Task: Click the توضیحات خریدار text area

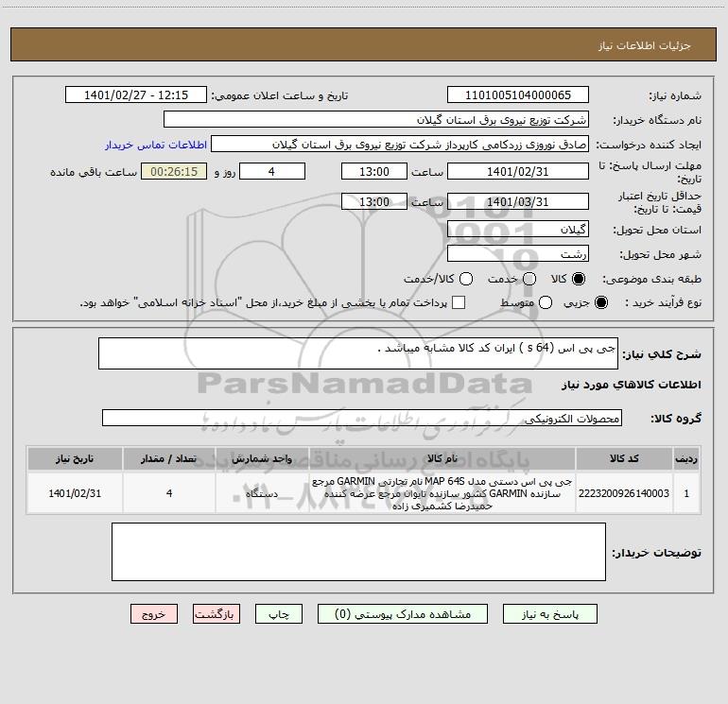Action: pyautogui.click(x=358, y=552)
